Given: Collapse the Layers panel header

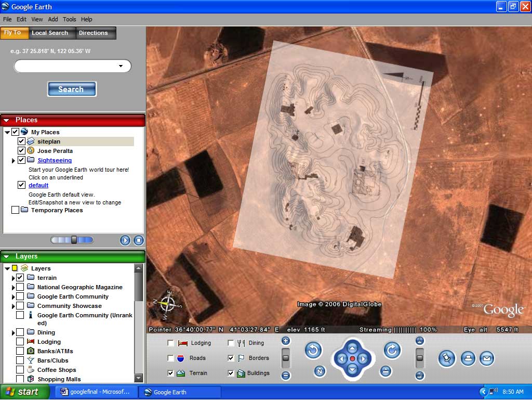Looking at the screenshot, I should click(6, 256).
